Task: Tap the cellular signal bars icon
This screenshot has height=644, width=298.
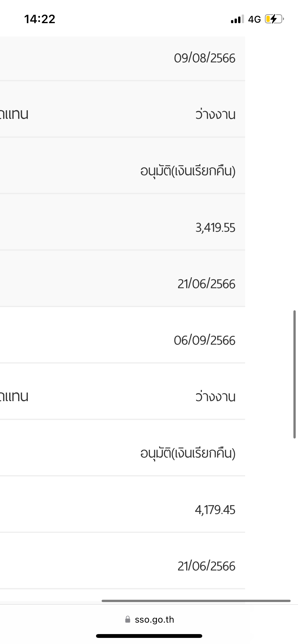Action: tap(237, 19)
